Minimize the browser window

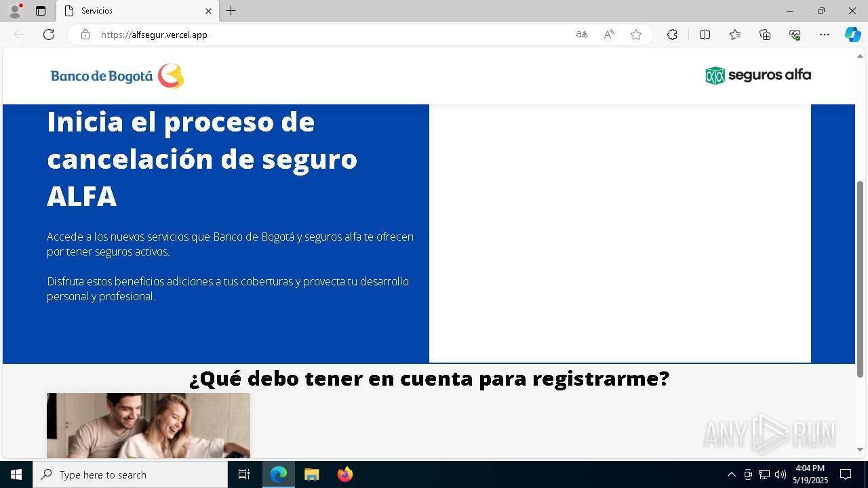point(790,11)
